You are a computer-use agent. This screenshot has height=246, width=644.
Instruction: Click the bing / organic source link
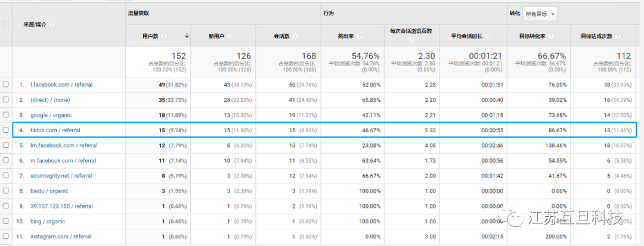coord(48,222)
